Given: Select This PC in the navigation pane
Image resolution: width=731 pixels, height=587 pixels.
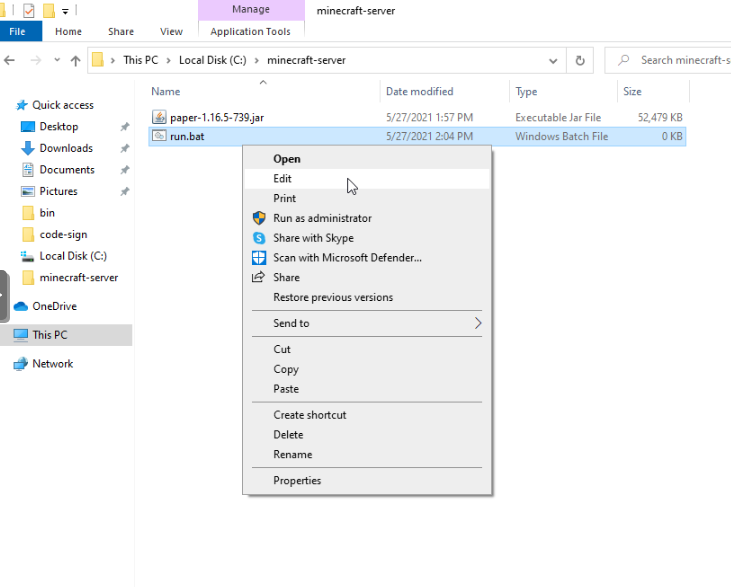Looking at the screenshot, I should (x=50, y=335).
